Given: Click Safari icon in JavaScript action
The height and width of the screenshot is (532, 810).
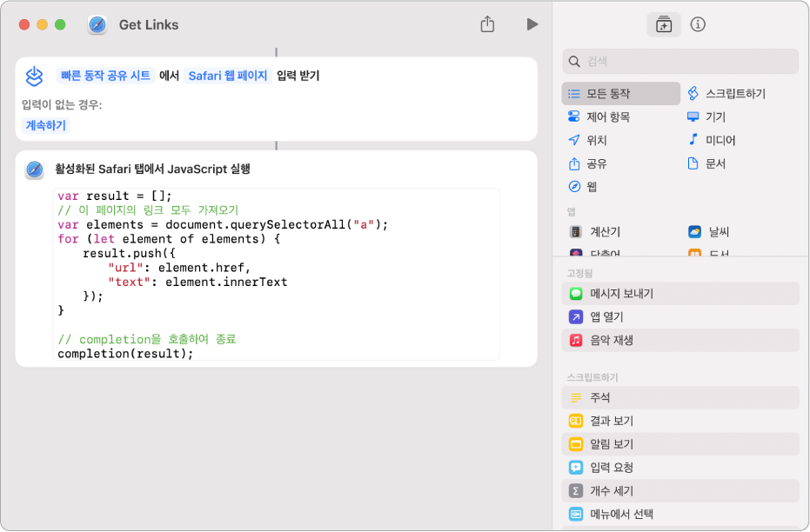Looking at the screenshot, I should 35,170.
